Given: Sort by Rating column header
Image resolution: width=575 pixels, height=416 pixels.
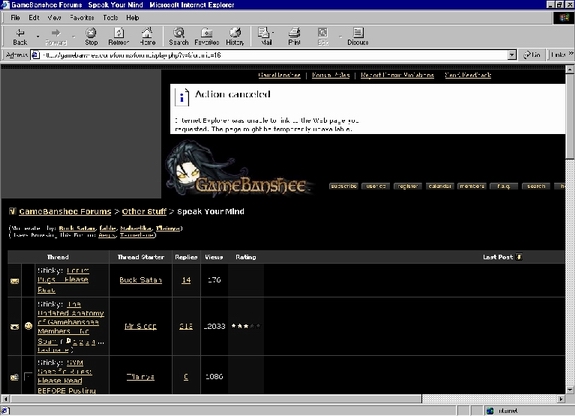Looking at the screenshot, I should tap(246, 257).
